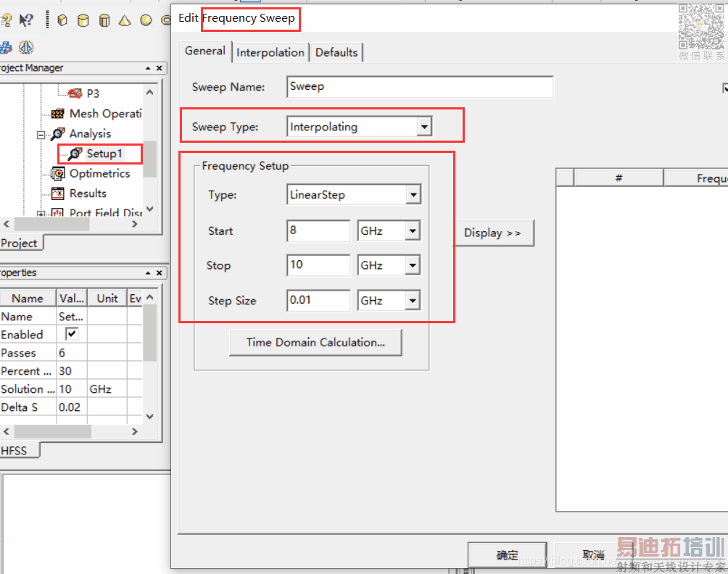Cancel dialog with 取消 button
This screenshot has height=574, width=728.
tap(593, 555)
